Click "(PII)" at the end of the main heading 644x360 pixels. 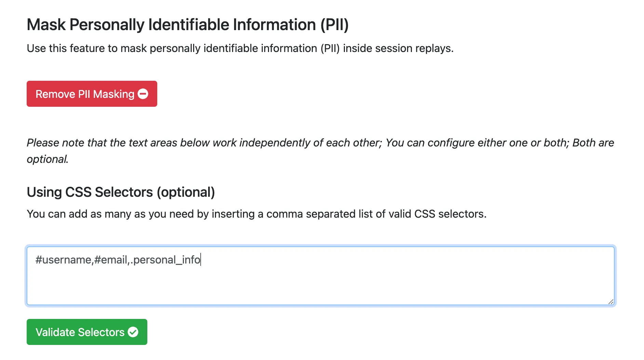click(334, 25)
